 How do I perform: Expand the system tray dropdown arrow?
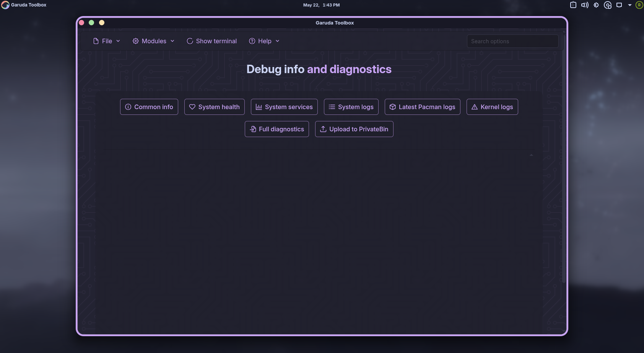point(630,5)
